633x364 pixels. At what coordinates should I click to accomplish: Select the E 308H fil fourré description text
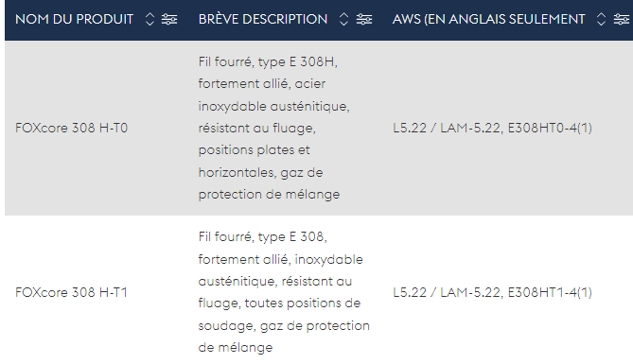pos(268,61)
